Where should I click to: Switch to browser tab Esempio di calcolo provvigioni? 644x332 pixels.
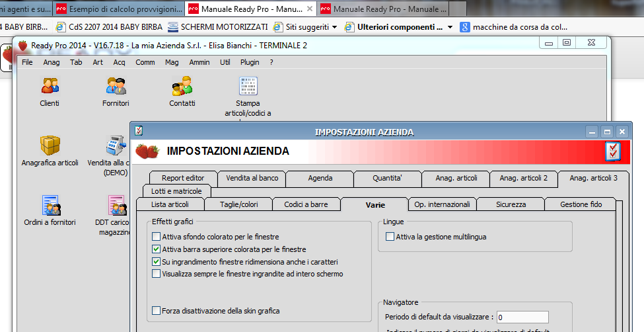119,9
